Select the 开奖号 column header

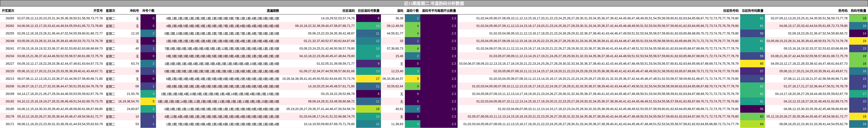(x=98, y=11)
